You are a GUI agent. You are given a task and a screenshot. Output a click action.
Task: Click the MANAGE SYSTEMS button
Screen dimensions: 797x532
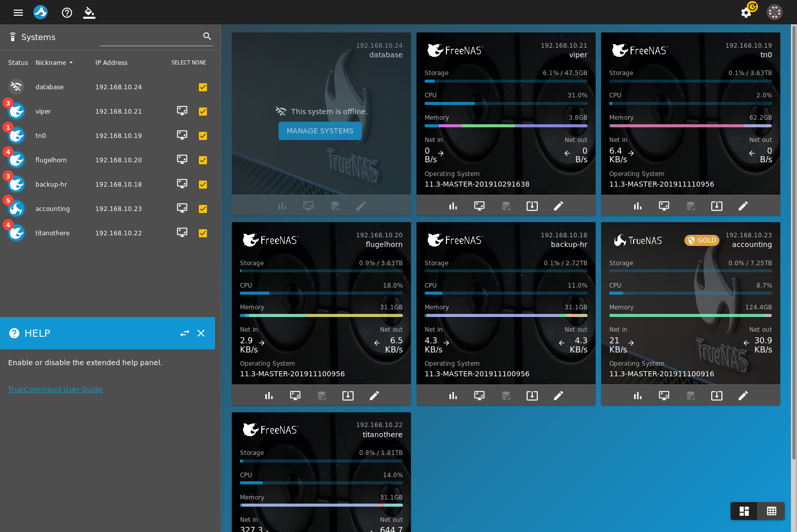(320, 131)
